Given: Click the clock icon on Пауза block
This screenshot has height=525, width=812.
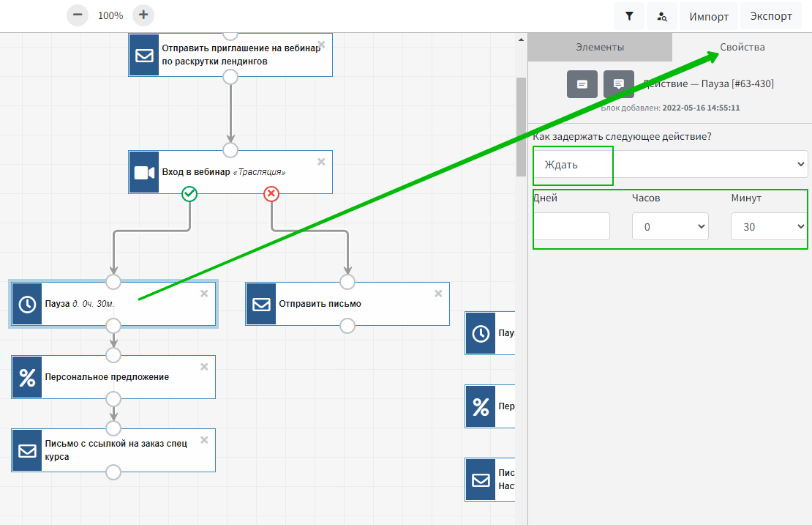Looking at the screenshot, I should pyautogui.click(x=27, y=304).
